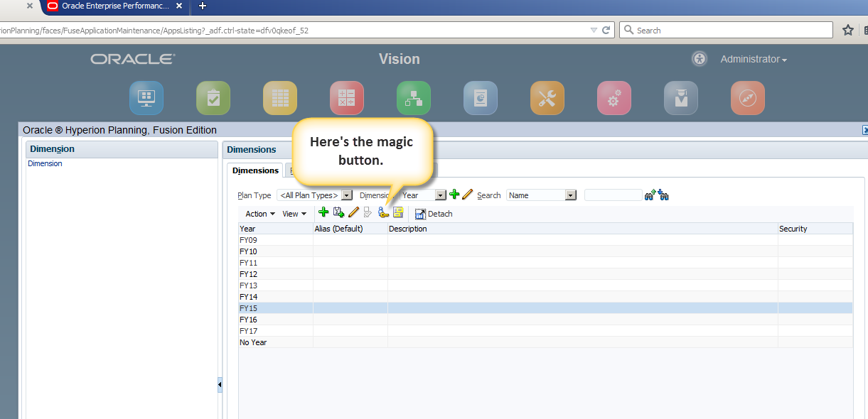Open the Dashboards monitor icon
This screenshot has width=868, height=419.
point(146,98)
